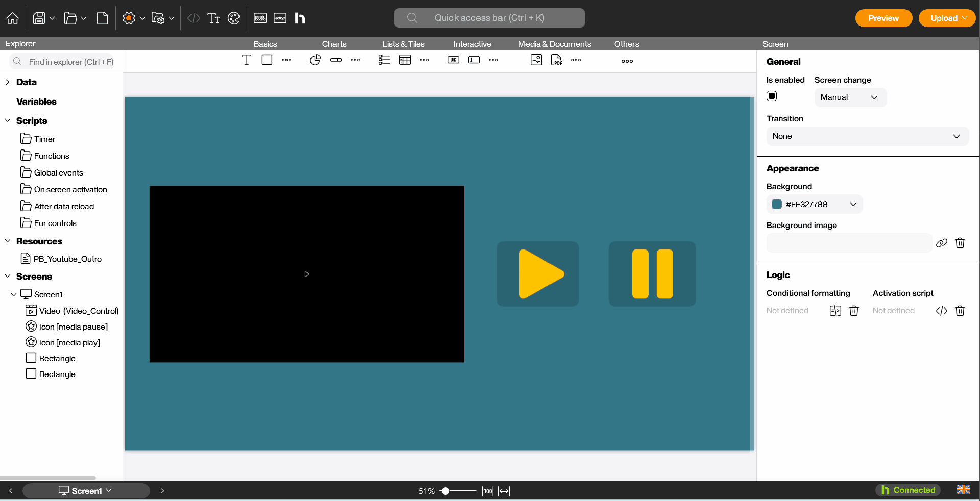Insert a PDF document control
This screenshot has width=980, height=501.
556,60
